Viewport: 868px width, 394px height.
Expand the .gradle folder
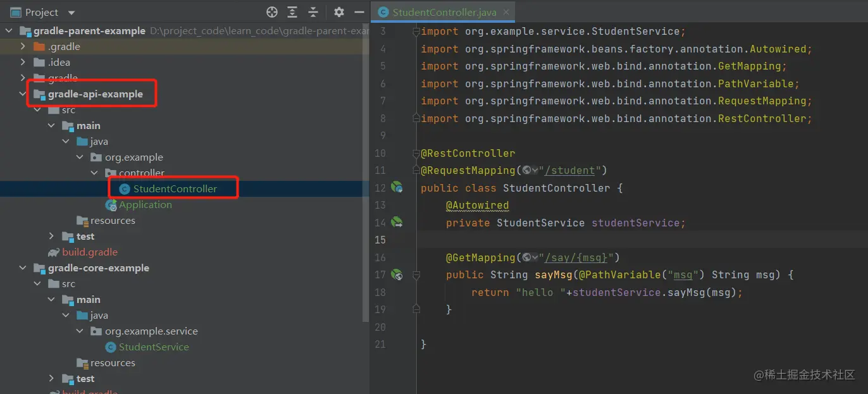click(23, 46)
